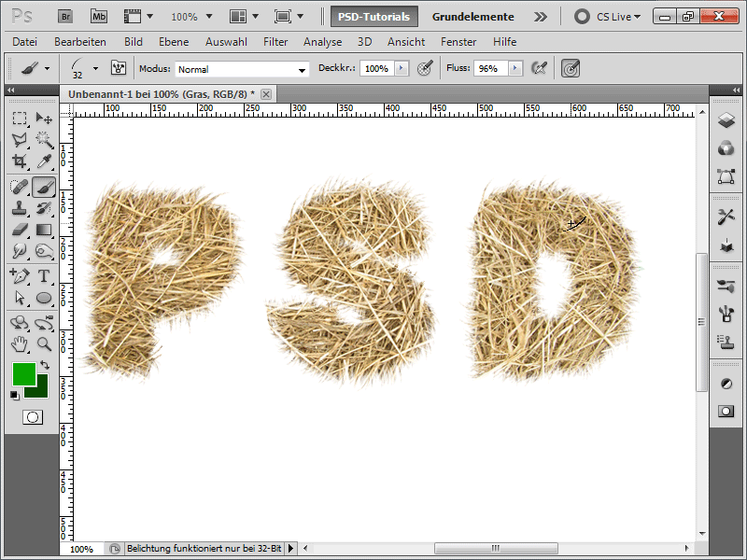Screen dimensions: 747x560
Task: Switch to PSD-Tutorials workspace
Action: tap(374, 17)
